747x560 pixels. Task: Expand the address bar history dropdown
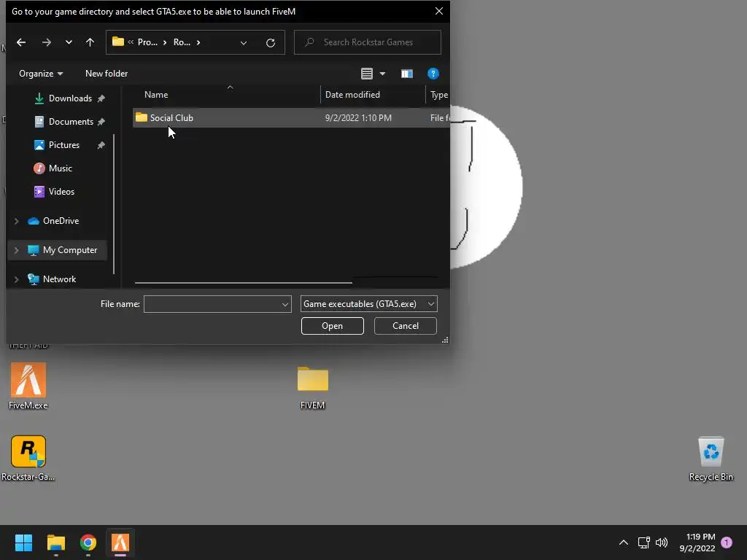click(x=244, y=43)
